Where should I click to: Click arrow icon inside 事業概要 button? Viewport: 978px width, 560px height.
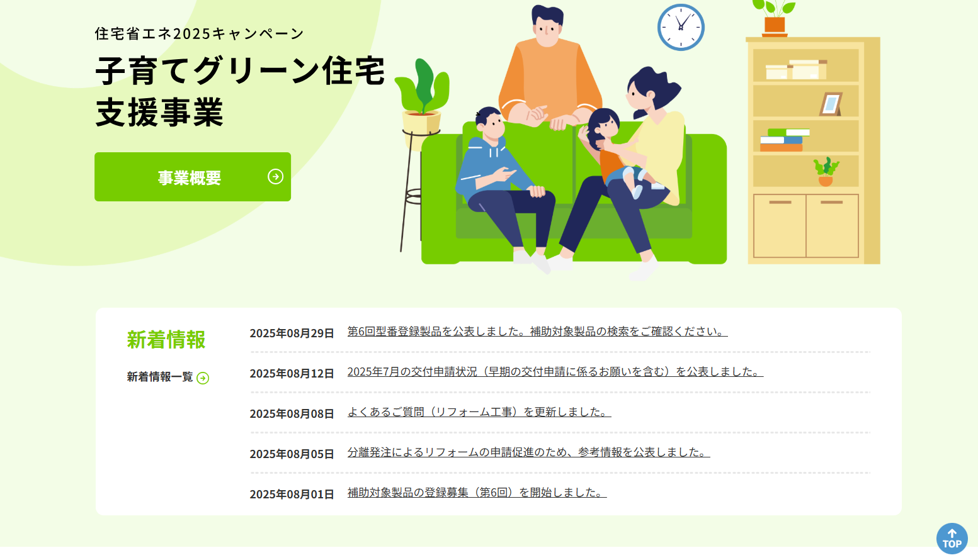[275, 177]
